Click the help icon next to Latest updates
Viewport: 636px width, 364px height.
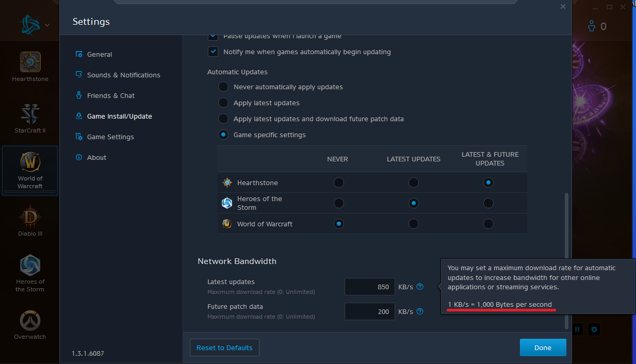(x=420, y=287)
